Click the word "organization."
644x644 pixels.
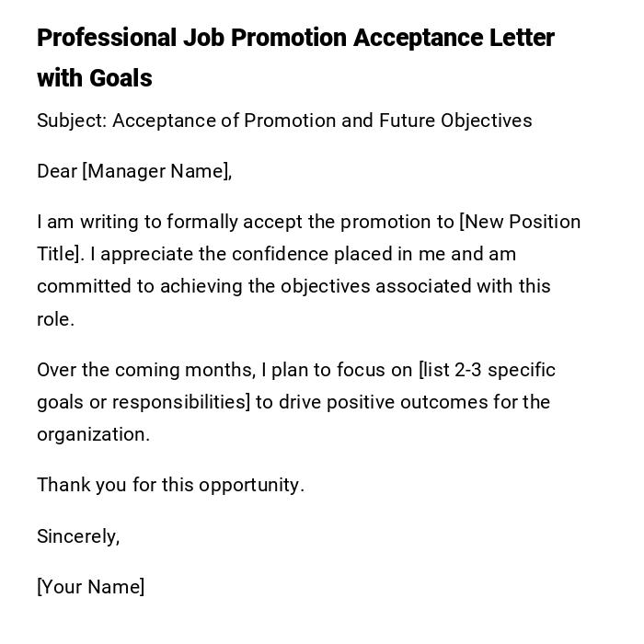tap(93, 435)
